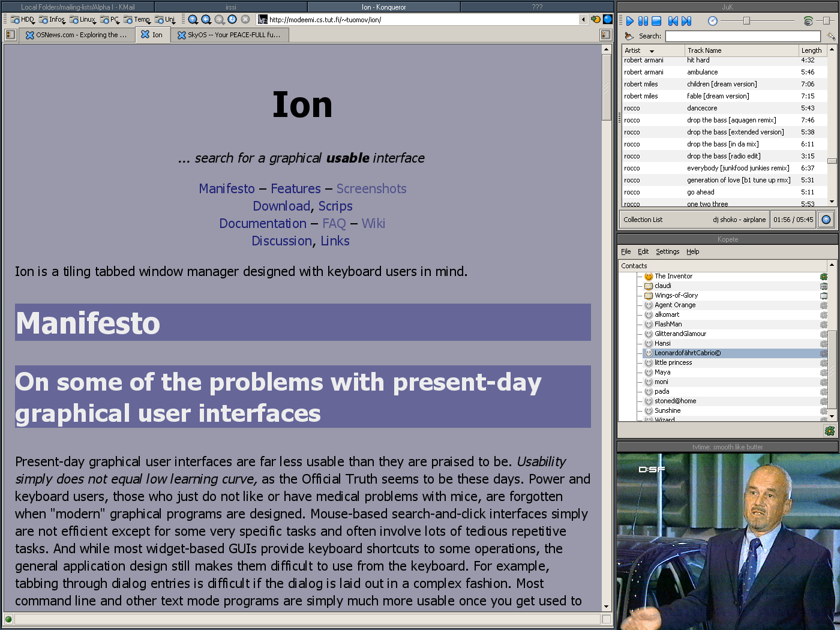This screenshot has height=630, width=840.
Task: Click the ICQ flower icon in Kopete status bar
Action: coord(830,431)
